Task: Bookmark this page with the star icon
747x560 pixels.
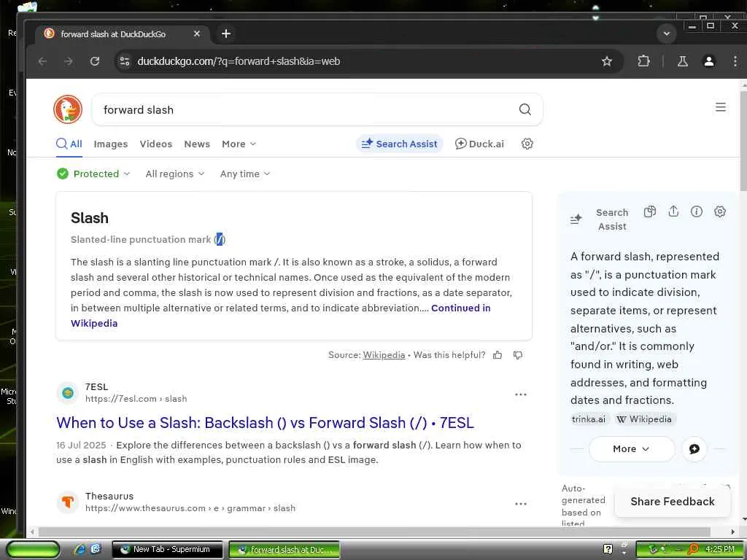Action: click(606, 61)
